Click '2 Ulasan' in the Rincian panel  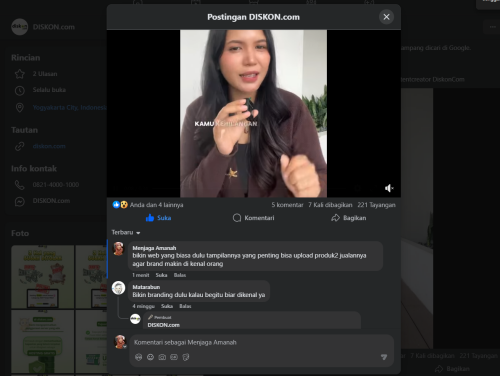point(45,74)
